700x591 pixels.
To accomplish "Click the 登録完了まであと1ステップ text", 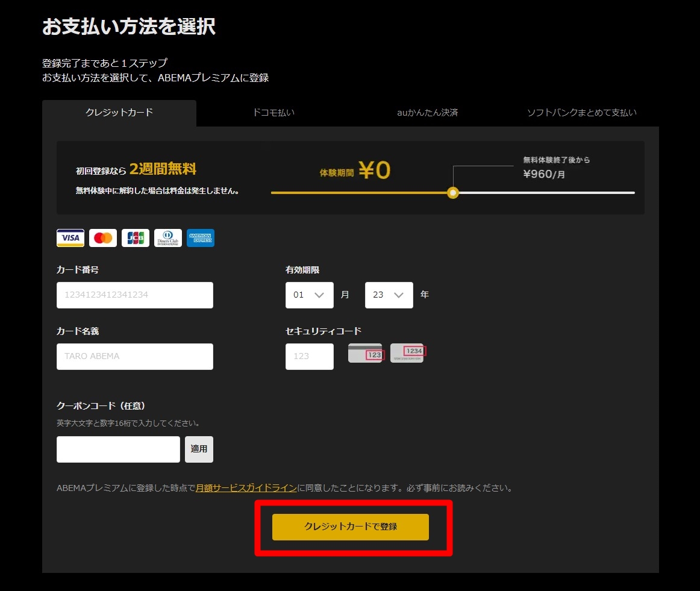I will [105, 63].
